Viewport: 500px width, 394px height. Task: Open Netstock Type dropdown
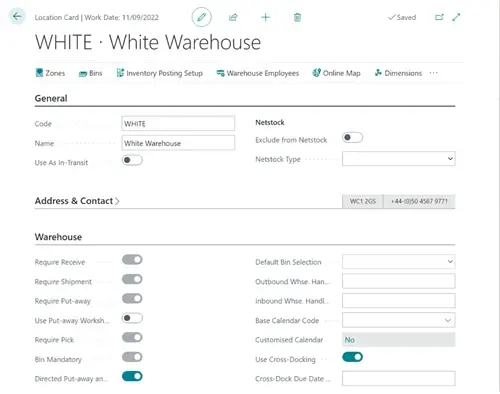399,159
